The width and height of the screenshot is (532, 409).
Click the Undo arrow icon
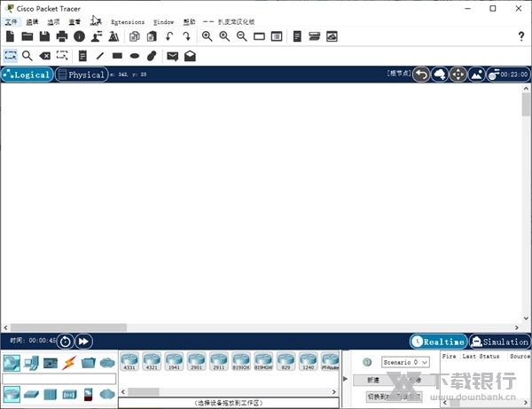(168, 36)
